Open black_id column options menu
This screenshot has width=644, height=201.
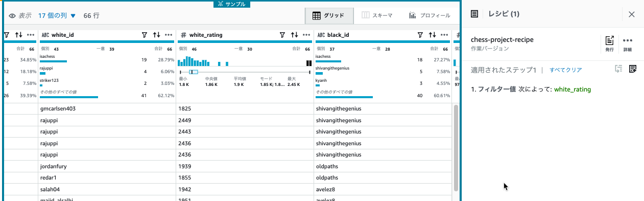tap(444, 35)
